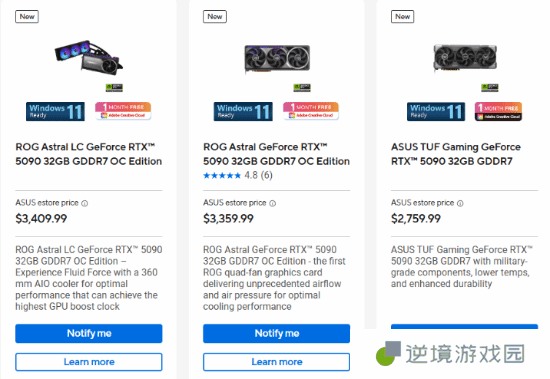This screenshot has height=379, width=550.
Task: Open ROG Astral LC liquid cooler product image
Action: pyautogui.click(x=89, y=58)
